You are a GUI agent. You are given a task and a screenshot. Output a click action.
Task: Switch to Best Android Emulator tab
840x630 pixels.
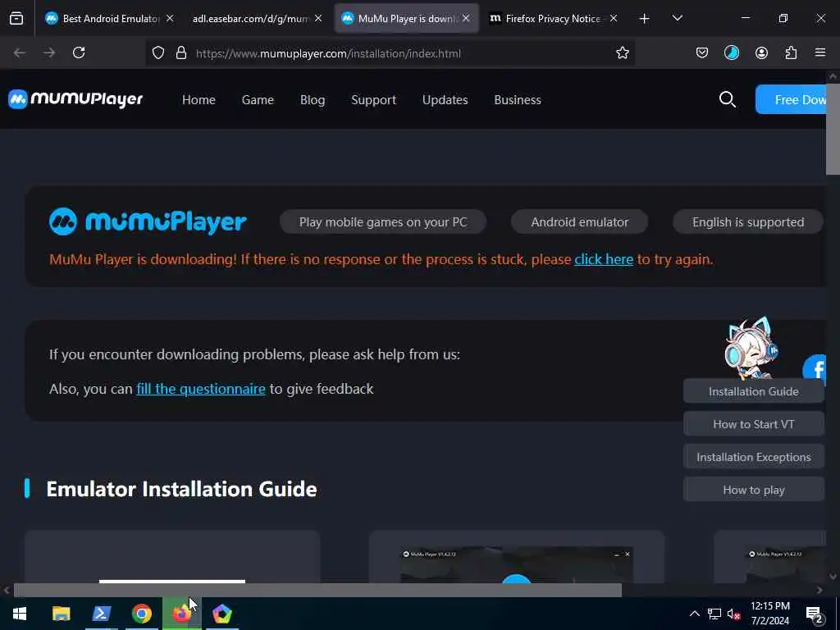point(111,19)
